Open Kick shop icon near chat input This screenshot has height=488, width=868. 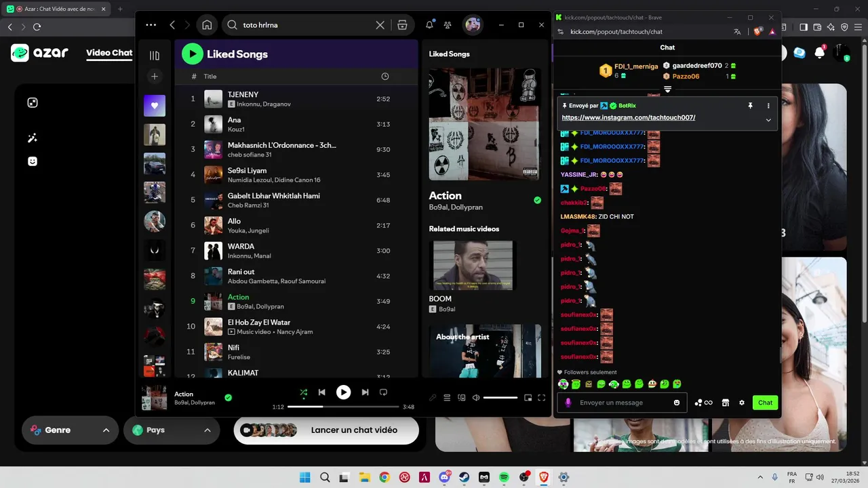click(725, 403)
